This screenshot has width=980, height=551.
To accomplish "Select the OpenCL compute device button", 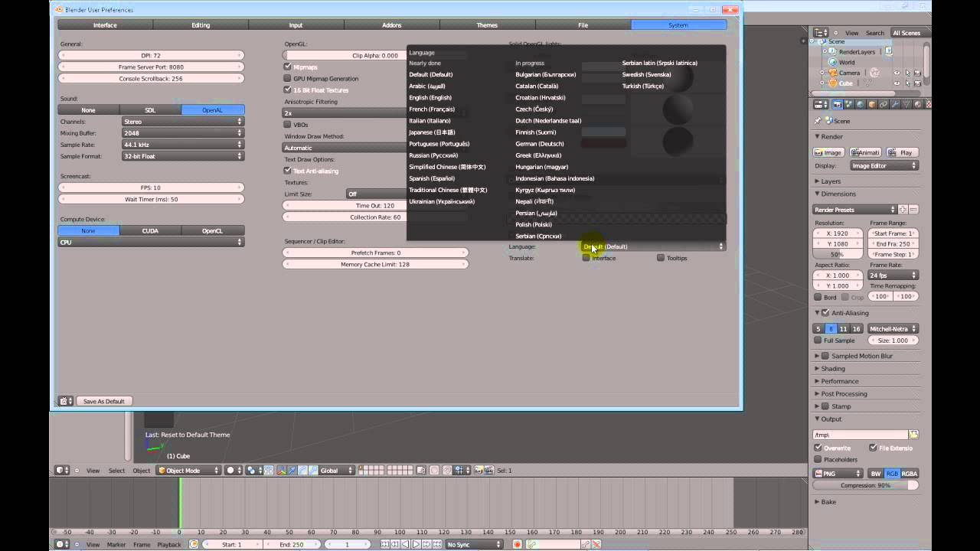I will 212,230.
